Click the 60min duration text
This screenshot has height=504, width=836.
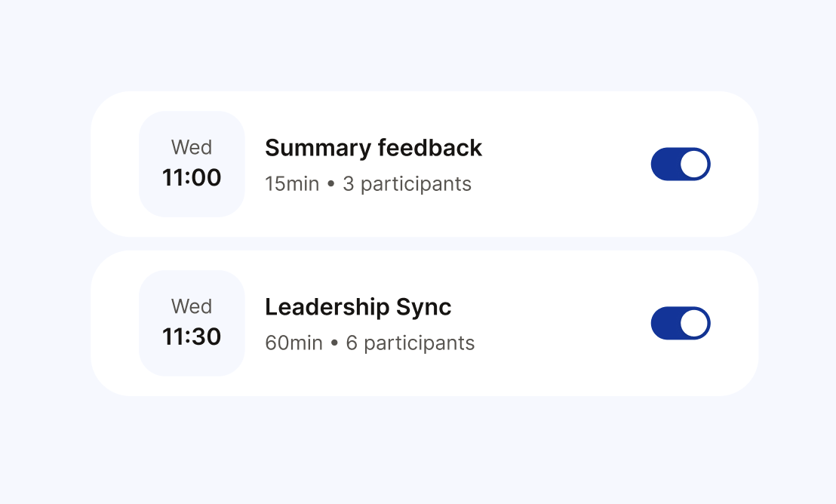click(293, 343)
